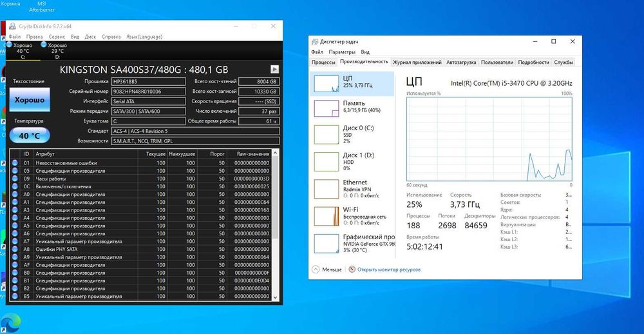Image resolution: width=644 pixels, height=334 pixels.
Task: Select the Ethernet Radmin VPN item
Action: tap(352, 189)
